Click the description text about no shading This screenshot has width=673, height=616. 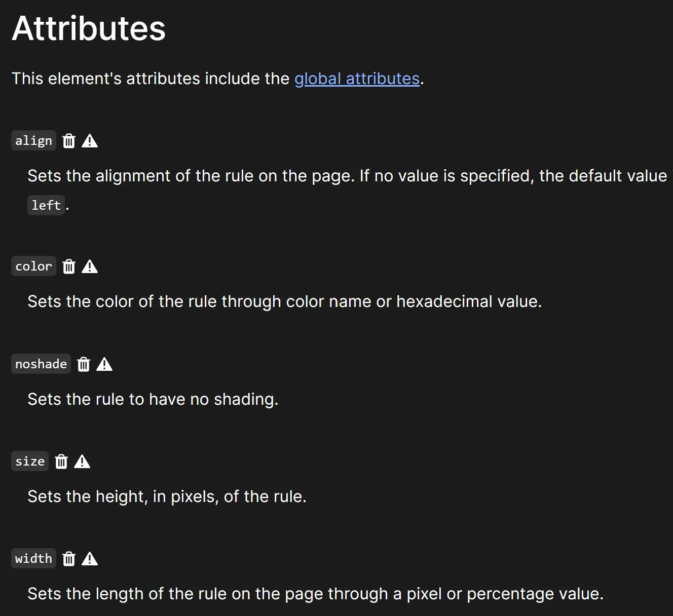tap(153, 399)
